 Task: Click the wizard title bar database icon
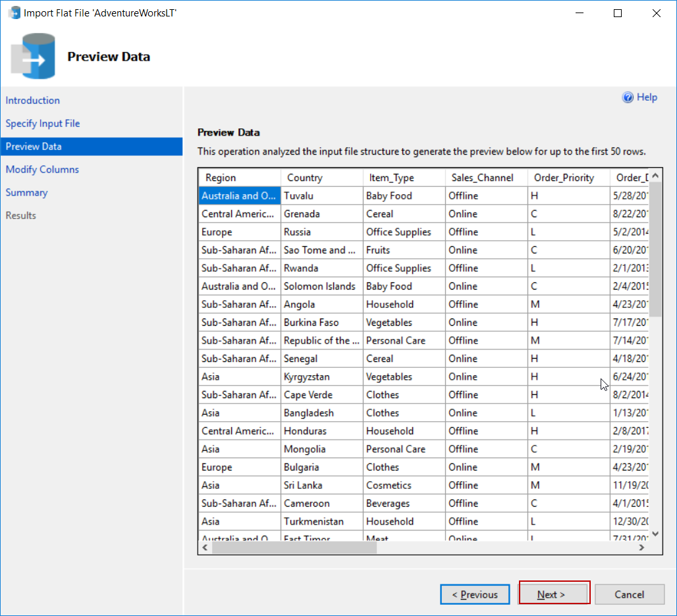click(x=14, y=13)
